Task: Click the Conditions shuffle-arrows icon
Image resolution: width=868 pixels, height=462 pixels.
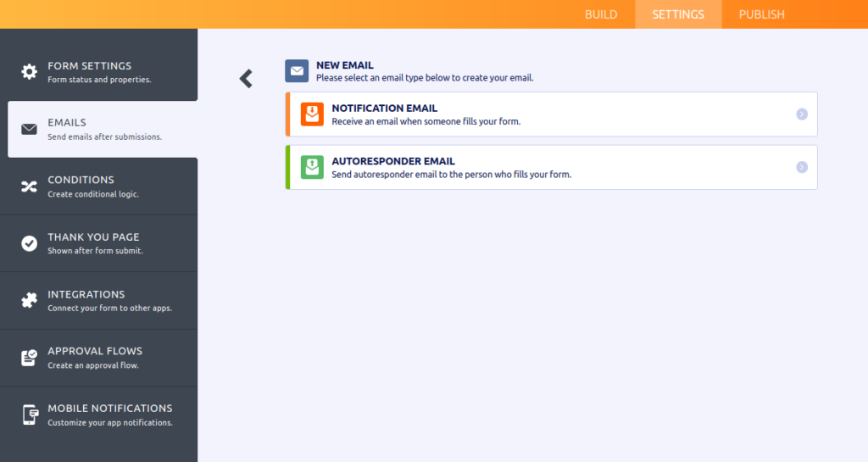Action: [x=30, y=186]
